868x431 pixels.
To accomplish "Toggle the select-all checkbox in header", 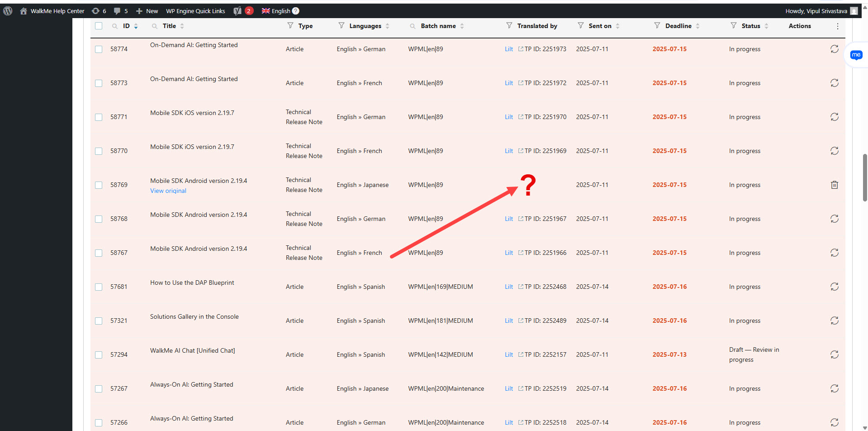I will (x=99, y=26).
